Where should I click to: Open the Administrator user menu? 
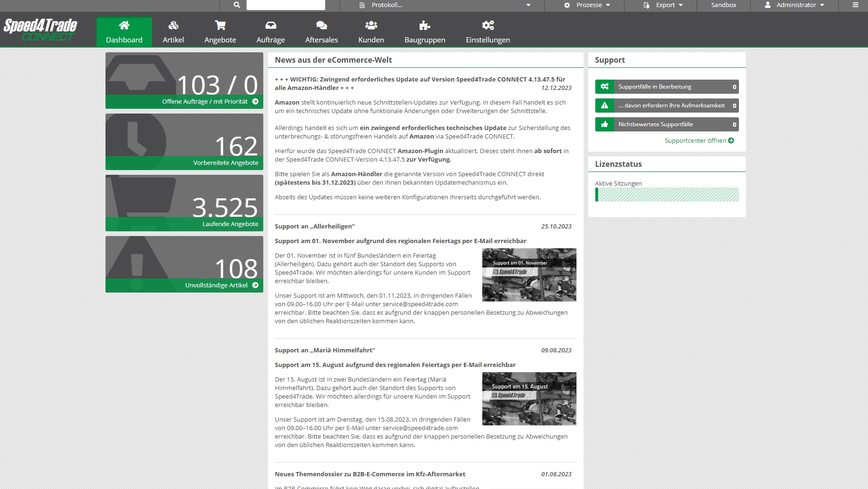(794, 5)
